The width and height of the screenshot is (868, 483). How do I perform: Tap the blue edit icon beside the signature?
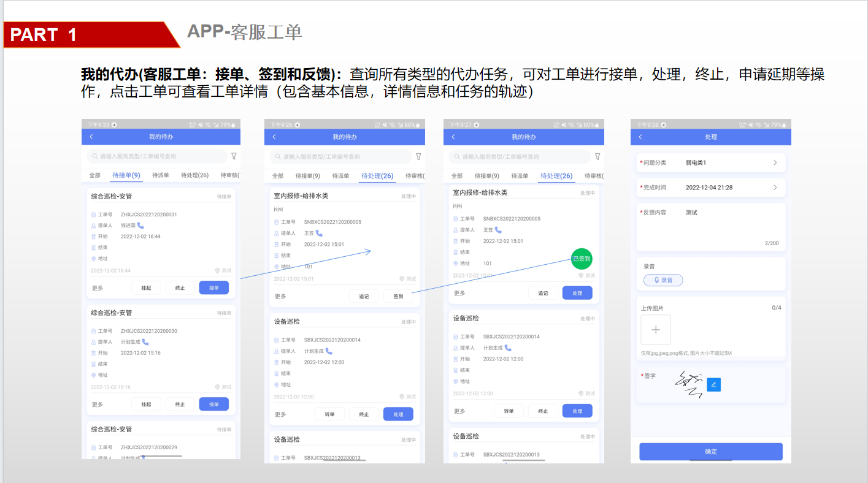[x=713, y=384]
